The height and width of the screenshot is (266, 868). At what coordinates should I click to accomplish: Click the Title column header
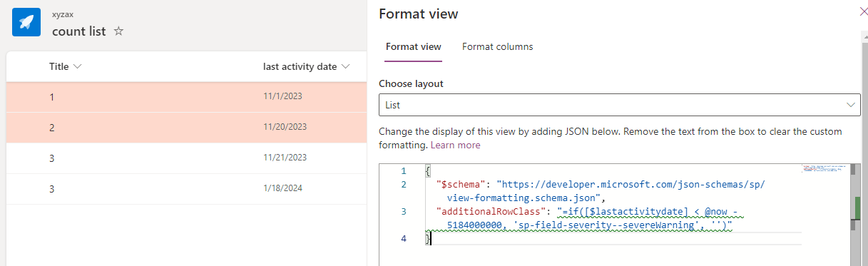pos(58,66)
